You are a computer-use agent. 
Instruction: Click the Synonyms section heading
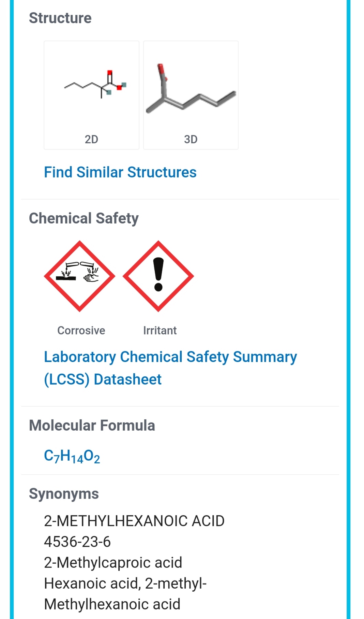(x=64, y=494)
